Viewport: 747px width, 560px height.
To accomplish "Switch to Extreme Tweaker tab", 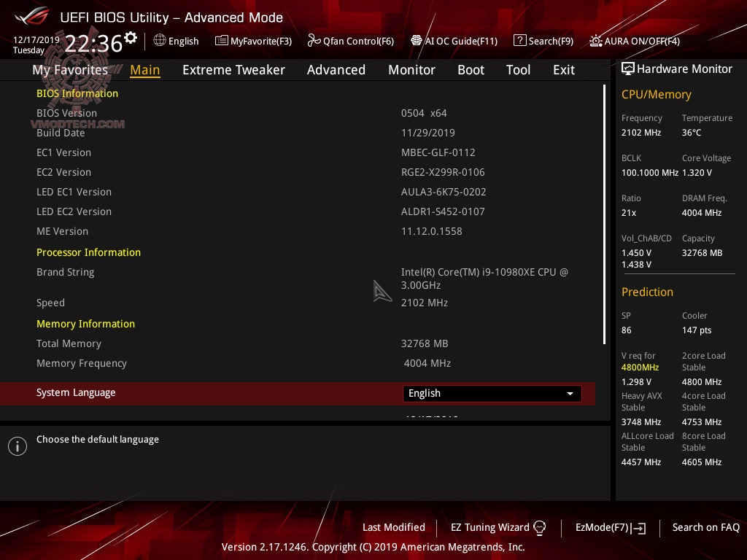I will click(x=233, y=70).
